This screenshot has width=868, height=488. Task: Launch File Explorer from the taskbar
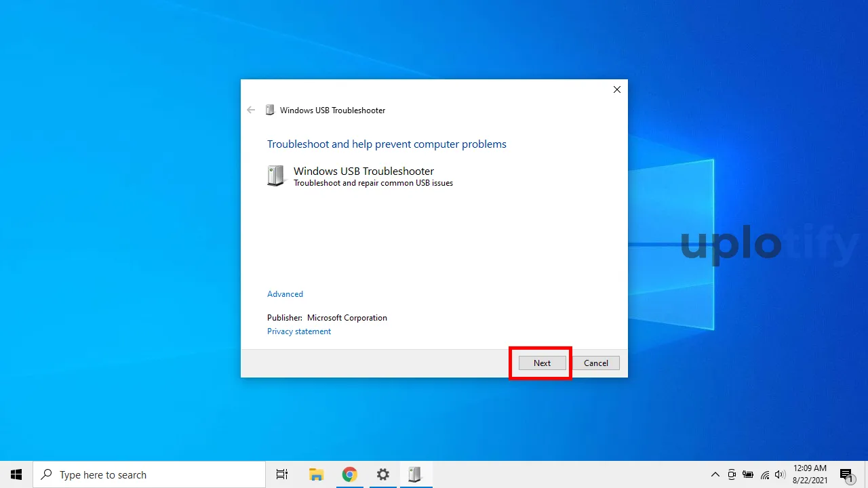coord(316,474)
